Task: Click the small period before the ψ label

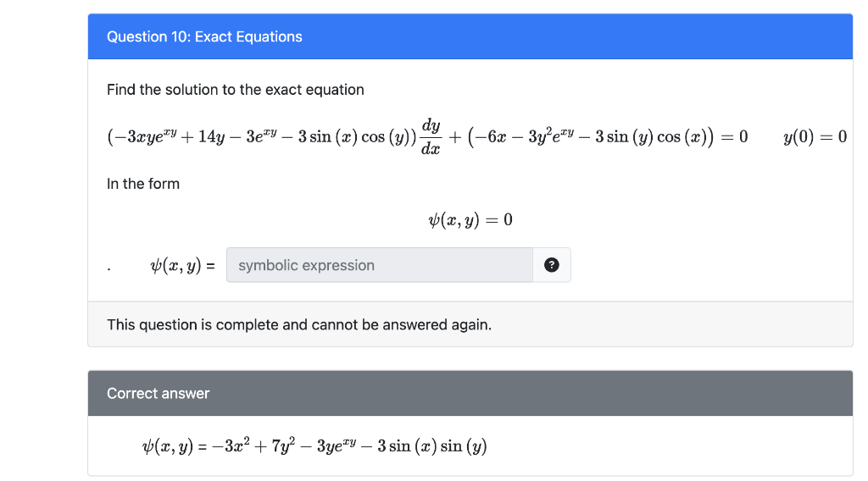Action: tap(109, 269)
